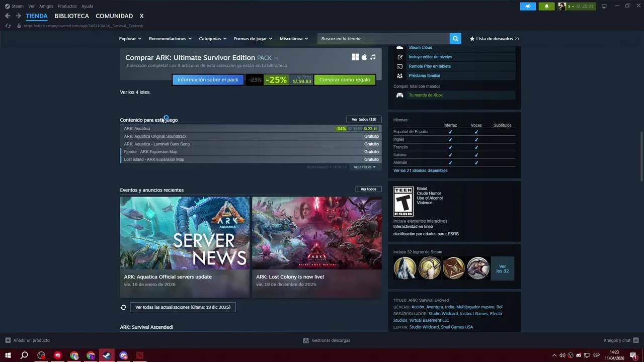Image resolution: width=644 pixels, height=362 pixels.
Task: Select Fjordur - ARK Expansion Map row
Action: click(x=251, y=152)
